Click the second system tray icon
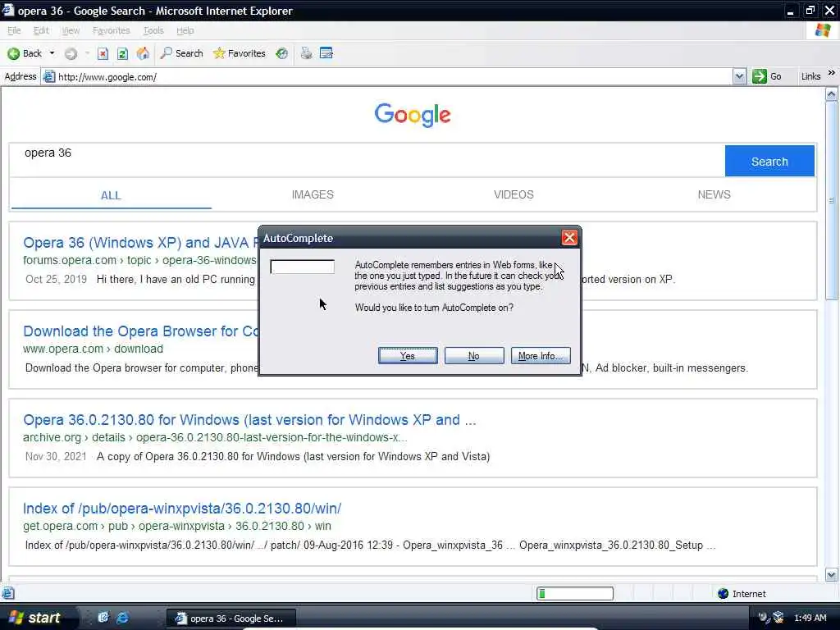The width and height of the screenshot is (840, 630). click(778, 618)
